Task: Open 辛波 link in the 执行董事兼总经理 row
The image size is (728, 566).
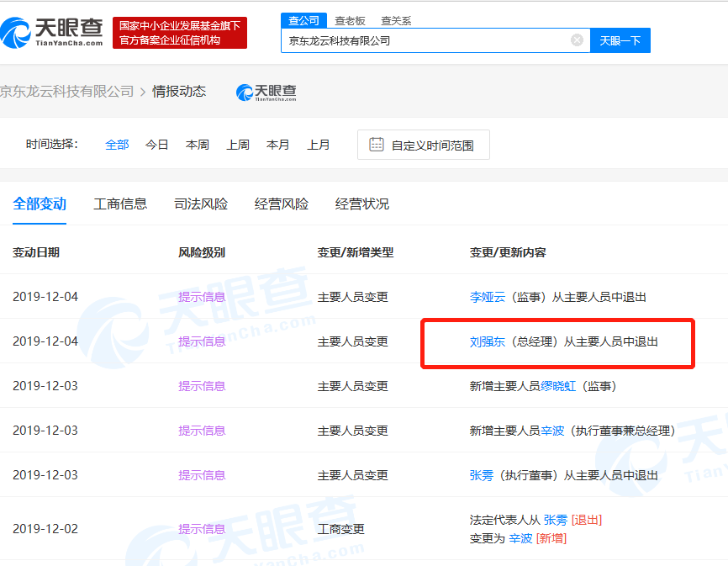Action: [552, 431]
